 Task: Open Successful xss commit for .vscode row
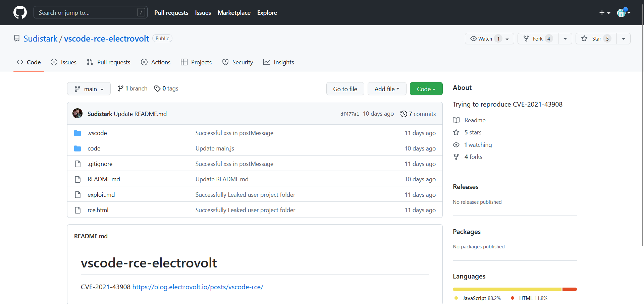(x=234, y=133)
